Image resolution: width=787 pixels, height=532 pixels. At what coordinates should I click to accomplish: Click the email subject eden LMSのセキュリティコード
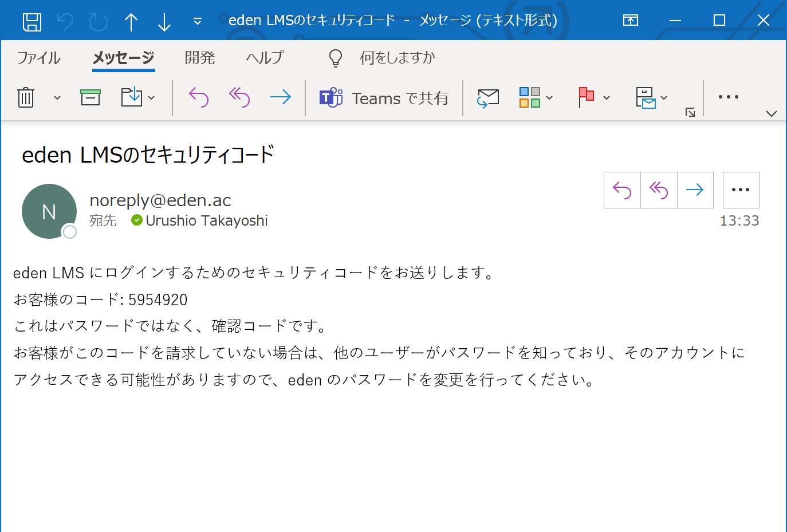(148, 155)
